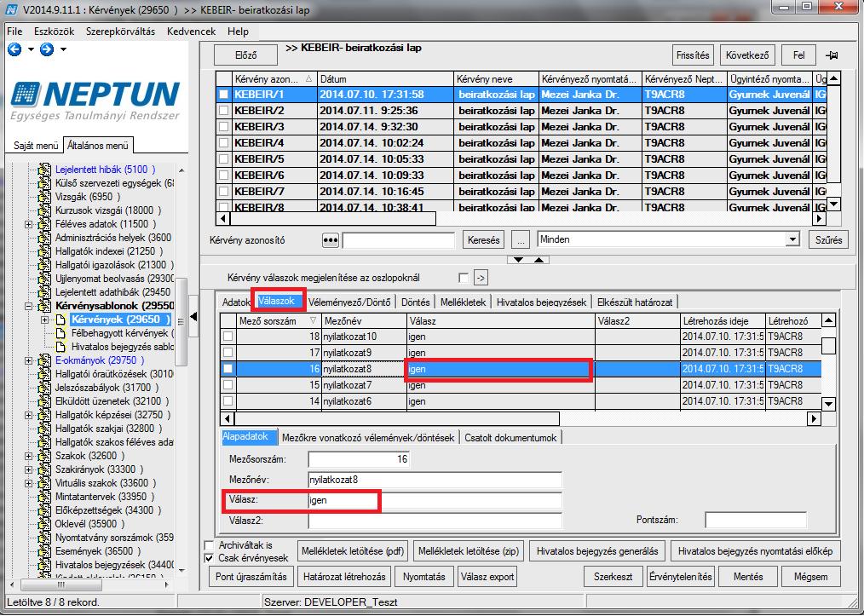Tick the checkbox of row KEBEIR/7

point(223,192)
